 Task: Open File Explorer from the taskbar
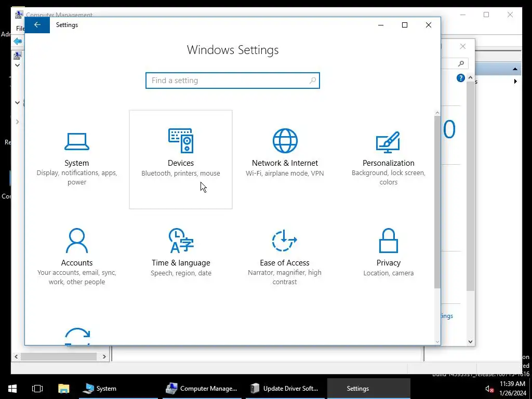point(63,389)
